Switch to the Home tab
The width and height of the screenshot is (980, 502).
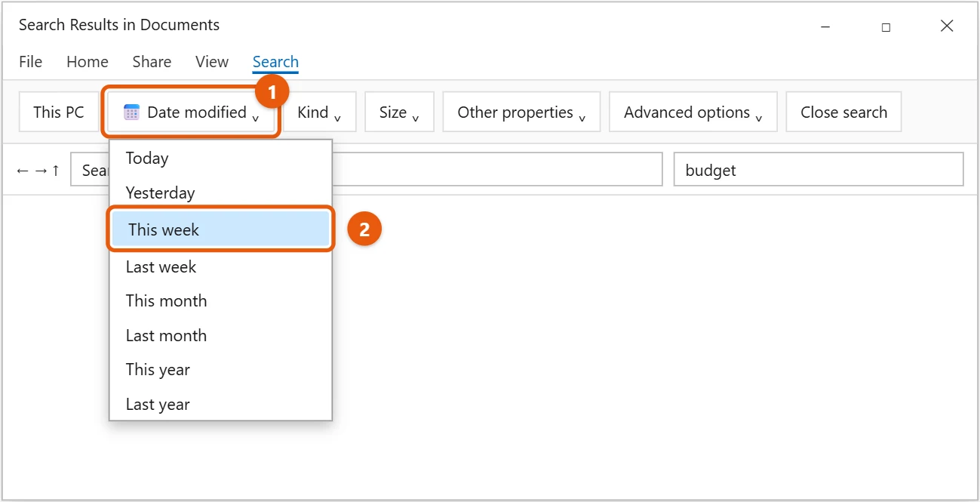(88, 62)
